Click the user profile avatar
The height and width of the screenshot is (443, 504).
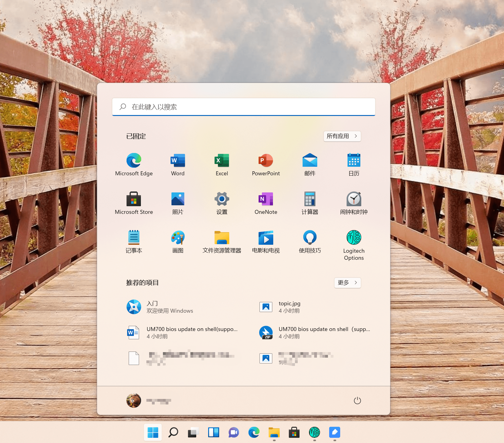point(134,400)
